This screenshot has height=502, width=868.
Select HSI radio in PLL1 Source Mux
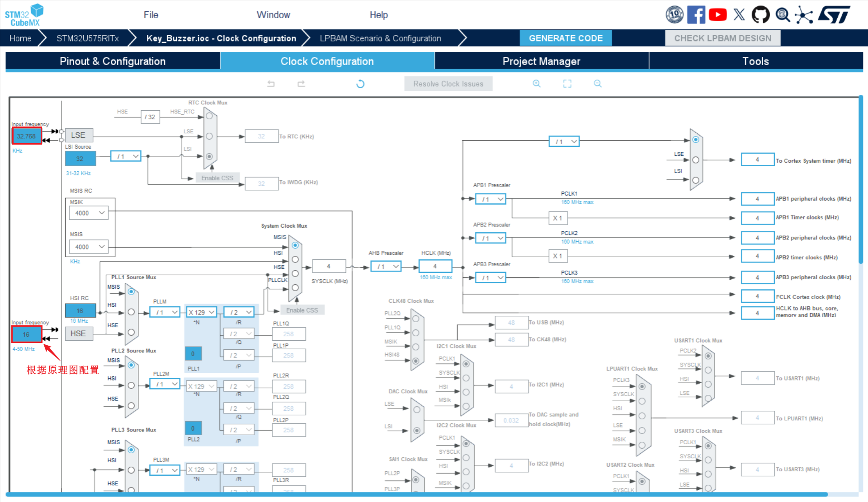[131, 312]
